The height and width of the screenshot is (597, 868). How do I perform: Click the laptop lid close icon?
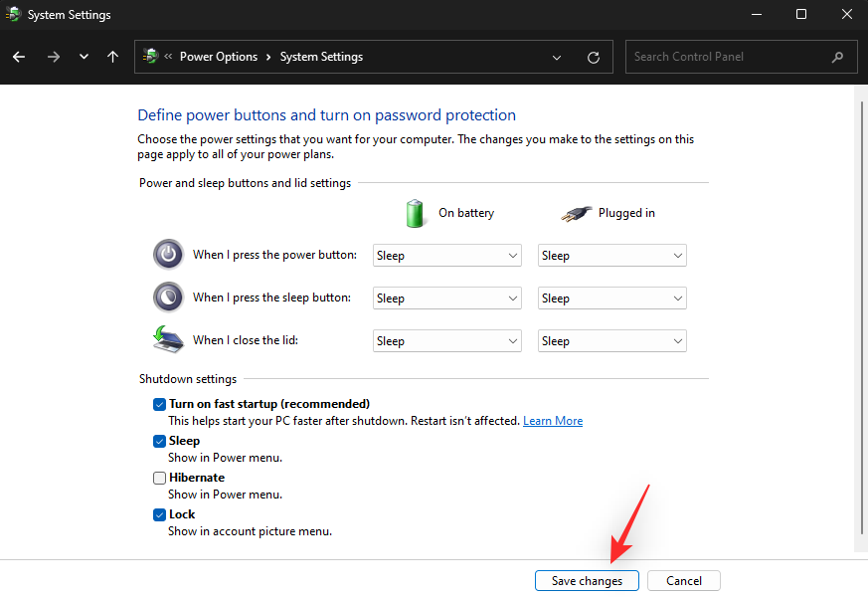[168, 339]
